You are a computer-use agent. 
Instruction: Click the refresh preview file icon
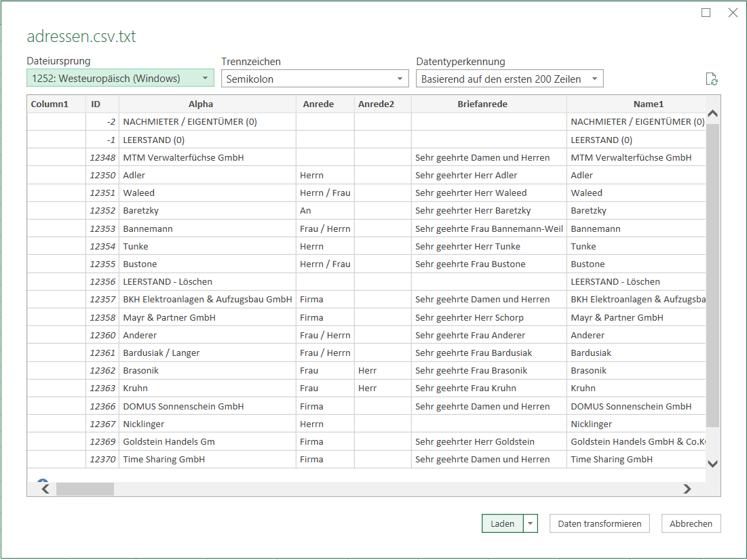(711, 79)
